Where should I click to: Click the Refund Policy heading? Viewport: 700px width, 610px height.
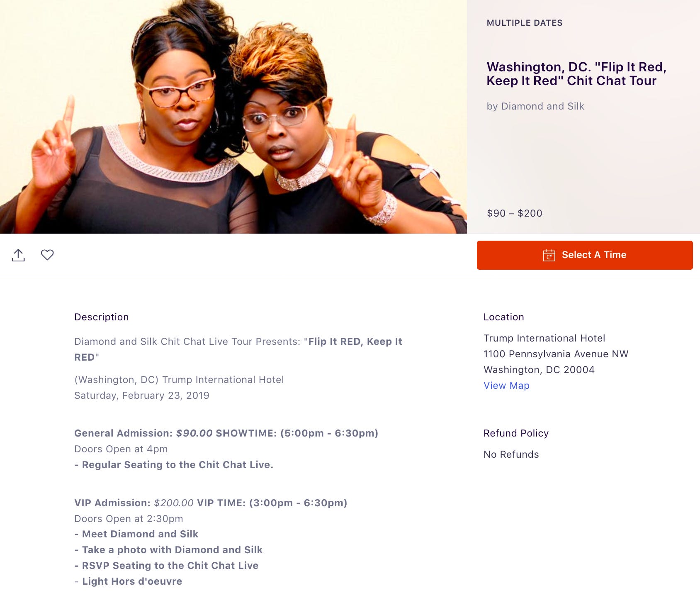click(516, 433)
